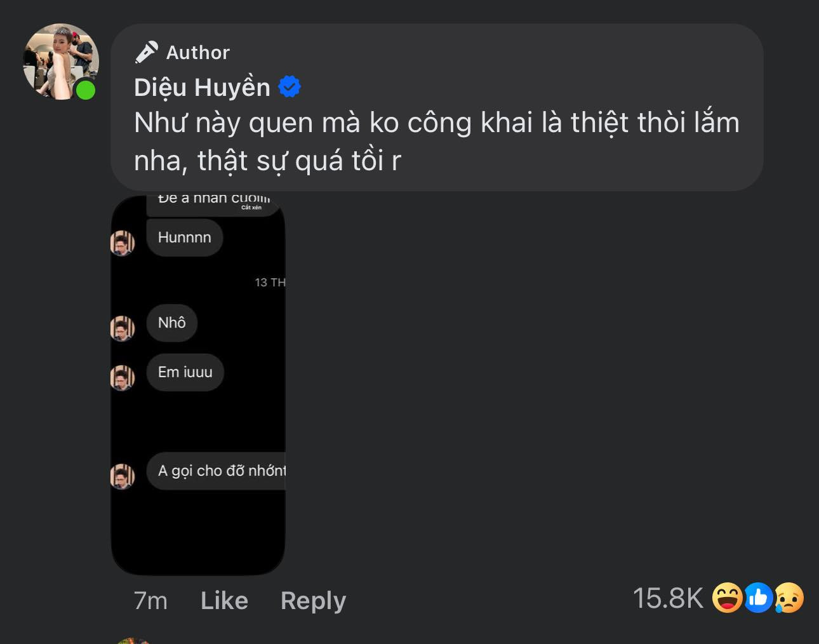
Task: Open the 7m comment timestamp
Action: pos(150,600)
